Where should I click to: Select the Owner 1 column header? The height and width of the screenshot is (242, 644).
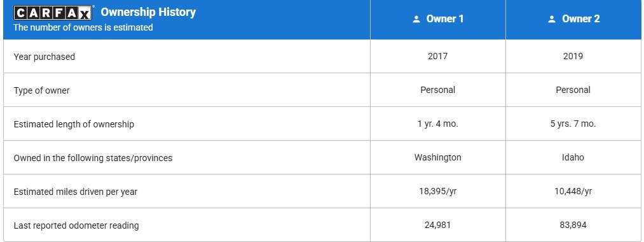click(438, 19)
